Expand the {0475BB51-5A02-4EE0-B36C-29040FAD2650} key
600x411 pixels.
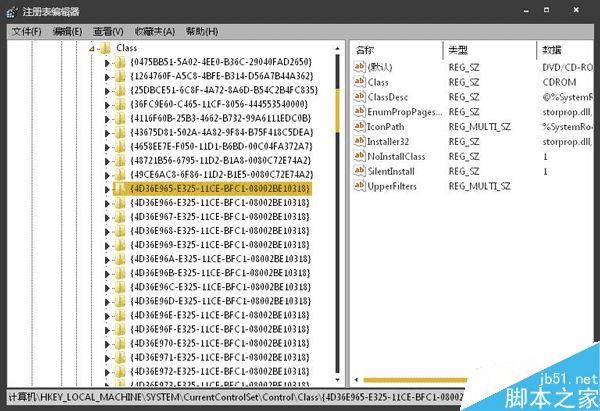(x=107, y=63)
